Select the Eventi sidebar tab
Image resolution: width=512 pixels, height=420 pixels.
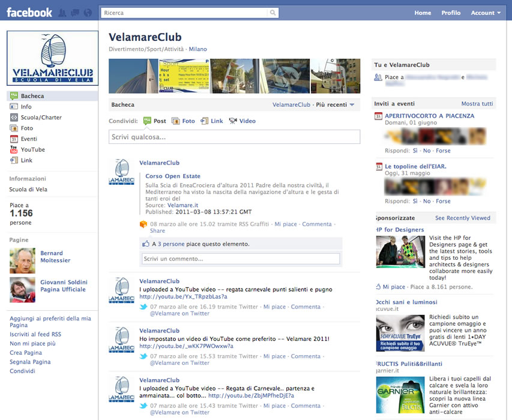pos(52,139)
